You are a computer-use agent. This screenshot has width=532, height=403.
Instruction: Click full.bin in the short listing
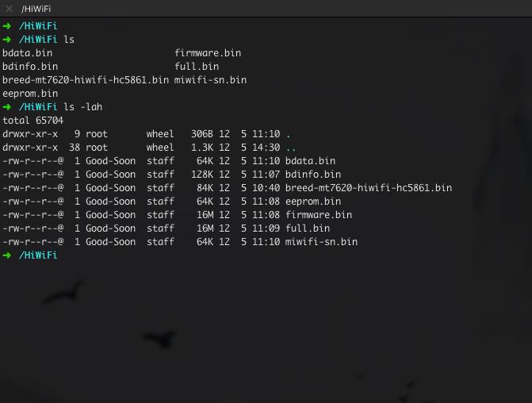click(197, 66)
